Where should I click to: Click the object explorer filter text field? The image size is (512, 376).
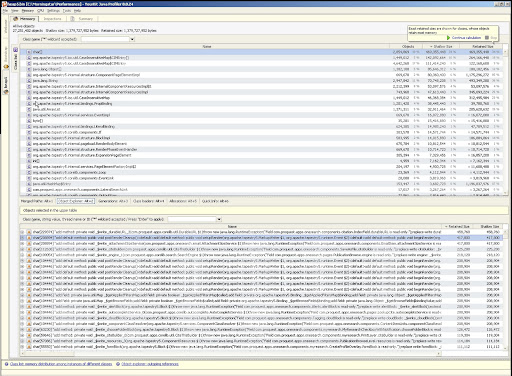(192, 219)
